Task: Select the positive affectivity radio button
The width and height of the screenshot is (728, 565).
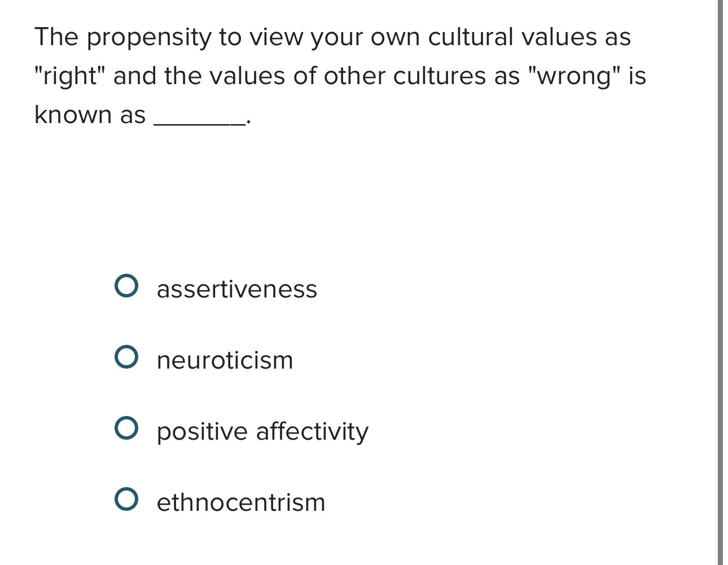Action: pos(128,429)
